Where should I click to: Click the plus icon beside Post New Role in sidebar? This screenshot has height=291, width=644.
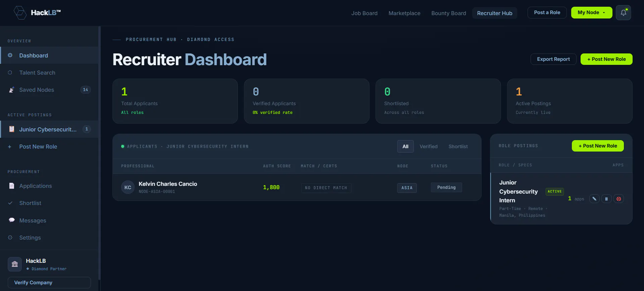10,147
